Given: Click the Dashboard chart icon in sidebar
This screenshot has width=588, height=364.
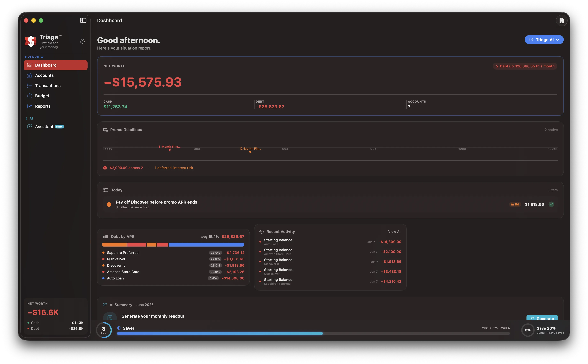Looking at the screenshot, I should [x=30, y=65].
